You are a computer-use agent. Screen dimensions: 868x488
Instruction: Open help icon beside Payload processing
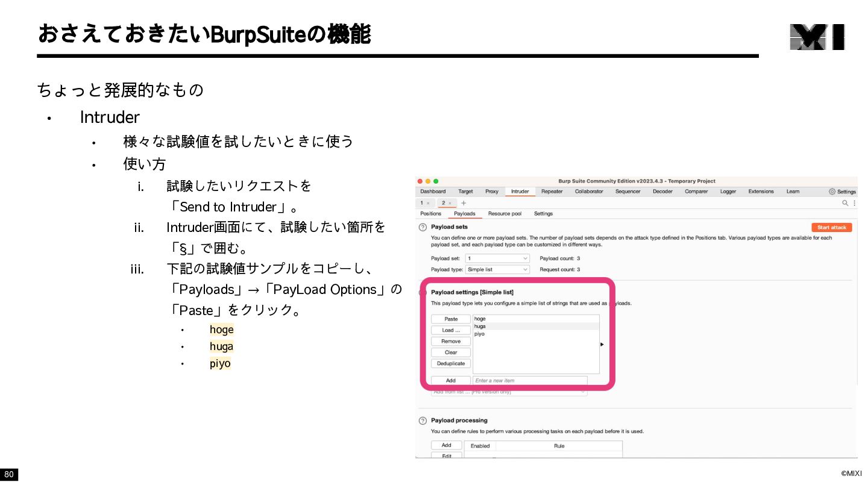pyautogui.click(x=423, y=421)
